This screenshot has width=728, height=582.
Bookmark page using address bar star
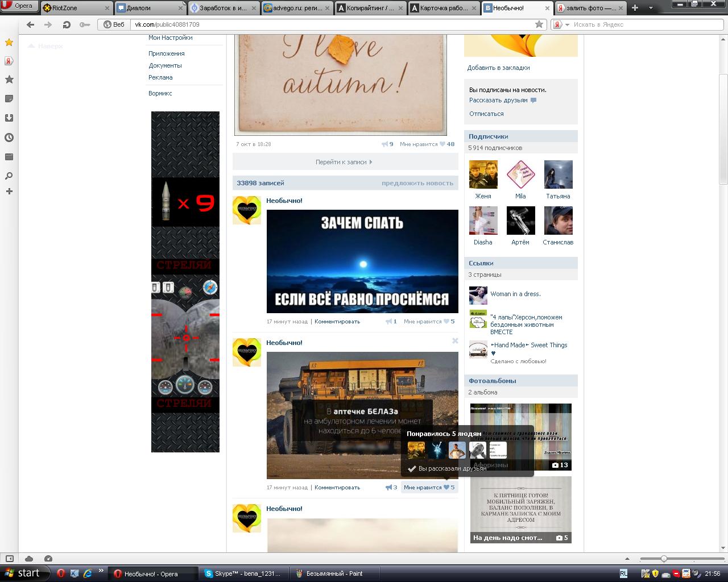539,24
